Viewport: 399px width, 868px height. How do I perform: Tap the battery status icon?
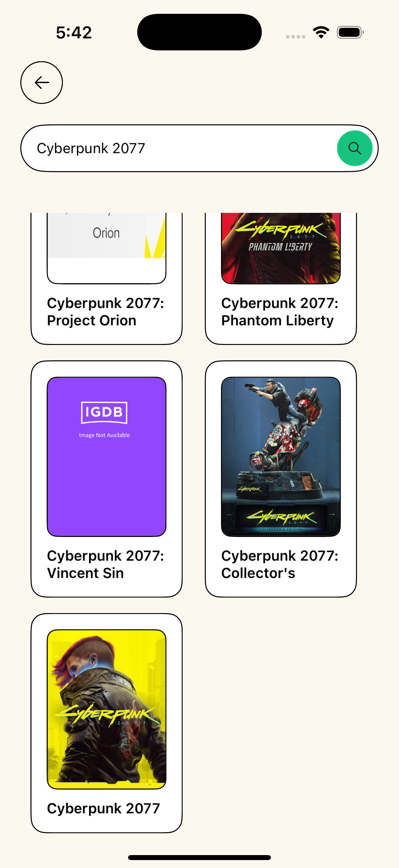click(x=350, y=32)
